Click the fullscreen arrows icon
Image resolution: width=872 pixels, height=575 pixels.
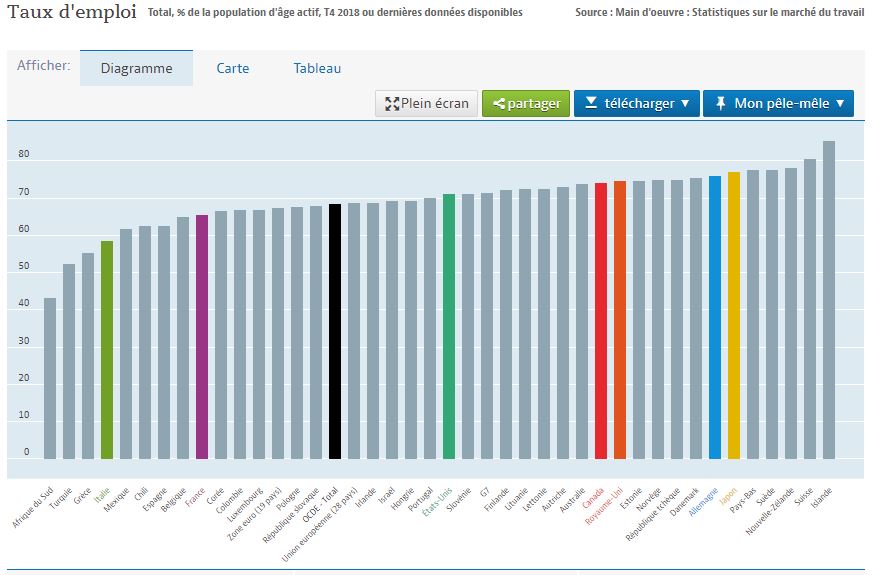392,103
